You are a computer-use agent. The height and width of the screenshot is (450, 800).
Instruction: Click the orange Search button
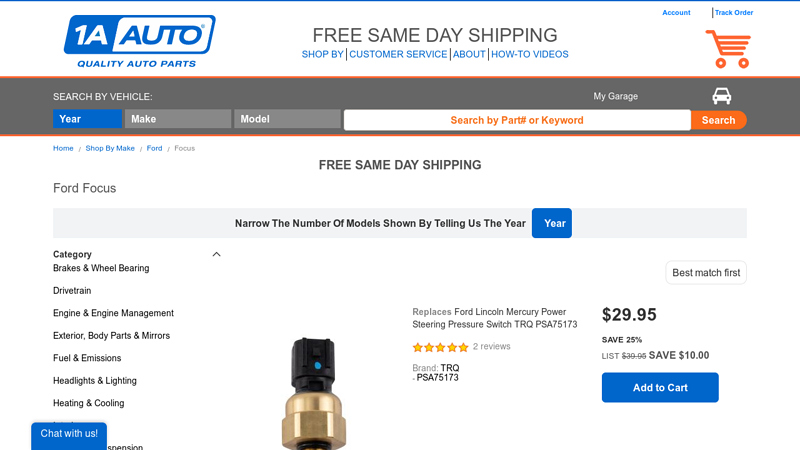718,120
